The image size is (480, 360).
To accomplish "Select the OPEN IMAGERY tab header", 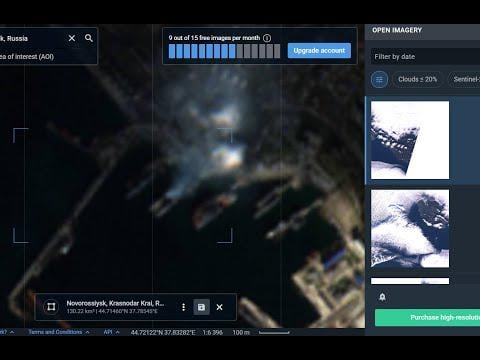I will (x=397, y=30).
